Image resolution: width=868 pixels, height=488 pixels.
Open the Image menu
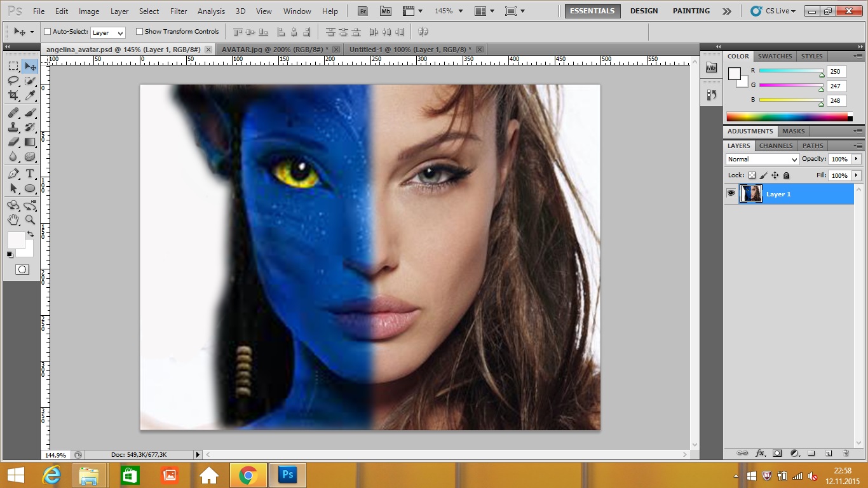point(89,11)
